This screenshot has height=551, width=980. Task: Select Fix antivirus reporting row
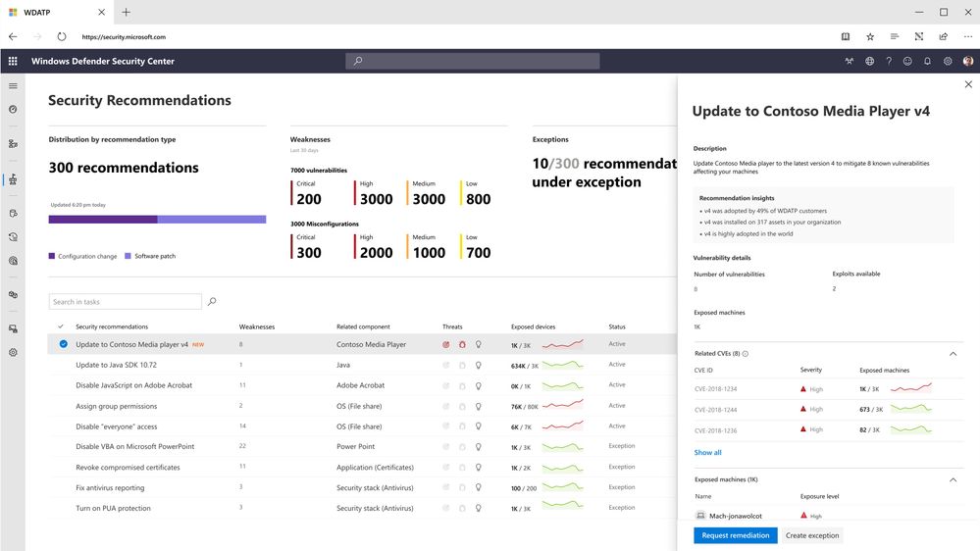pos(363,488)
